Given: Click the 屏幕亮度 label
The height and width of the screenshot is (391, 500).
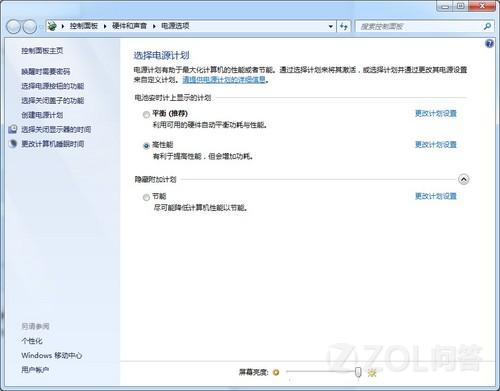Looking at the screenshot, I should [253, 372].
